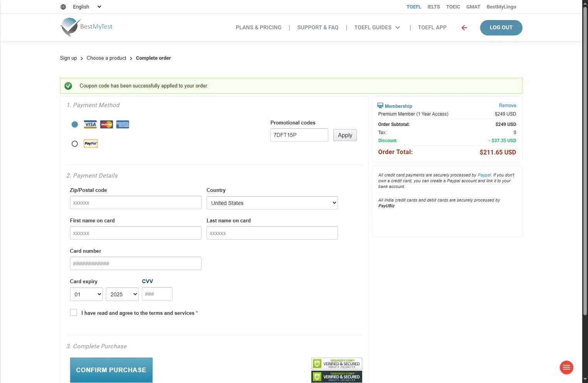Viewport: 588px width, 383px height.
Task: Click the Membership monitor icon
Action: click(380, 106)
